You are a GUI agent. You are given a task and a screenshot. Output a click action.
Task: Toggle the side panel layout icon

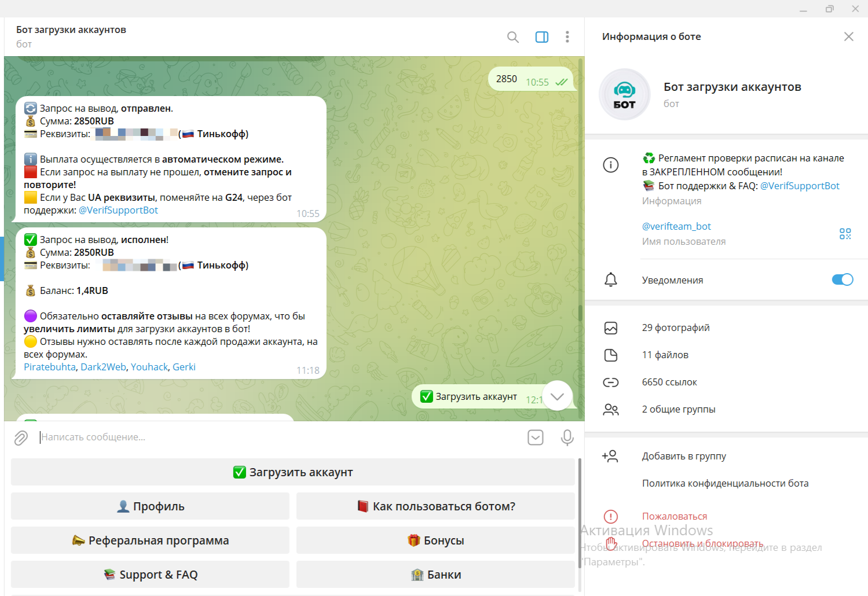click(x=541, y=37)
